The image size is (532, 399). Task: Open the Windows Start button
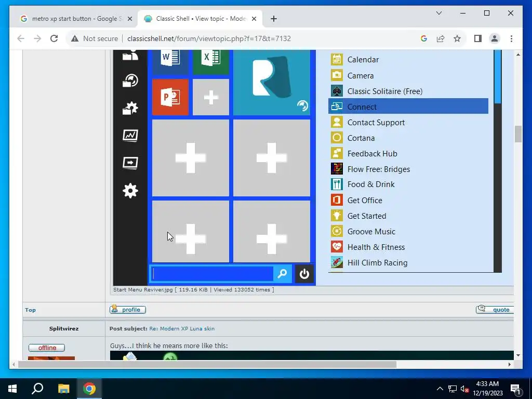tap(12, 389)
